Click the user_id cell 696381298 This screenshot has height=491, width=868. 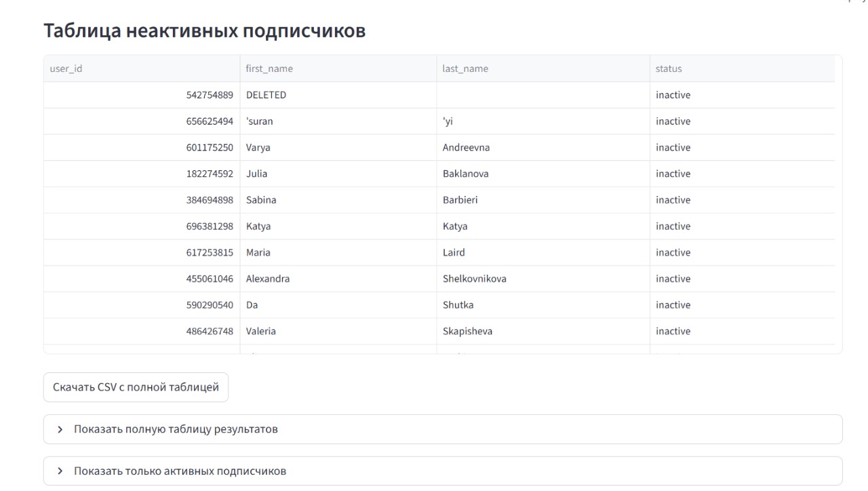coord(210,227)
